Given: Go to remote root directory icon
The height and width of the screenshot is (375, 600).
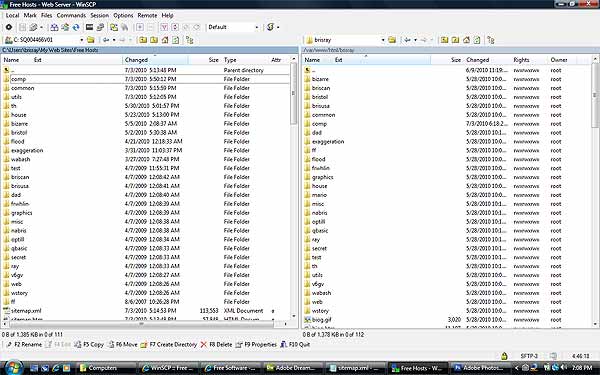Looking at the screenshot, I should point(455,40).
